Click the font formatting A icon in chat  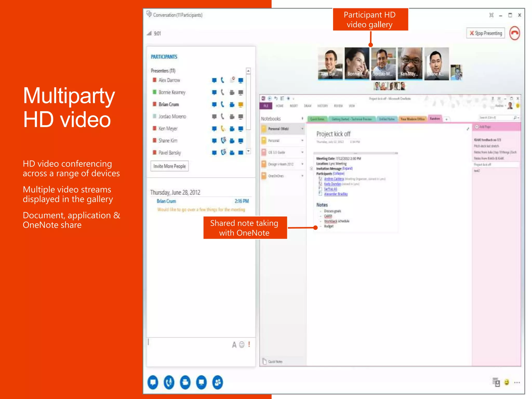(x=234, y=345)
